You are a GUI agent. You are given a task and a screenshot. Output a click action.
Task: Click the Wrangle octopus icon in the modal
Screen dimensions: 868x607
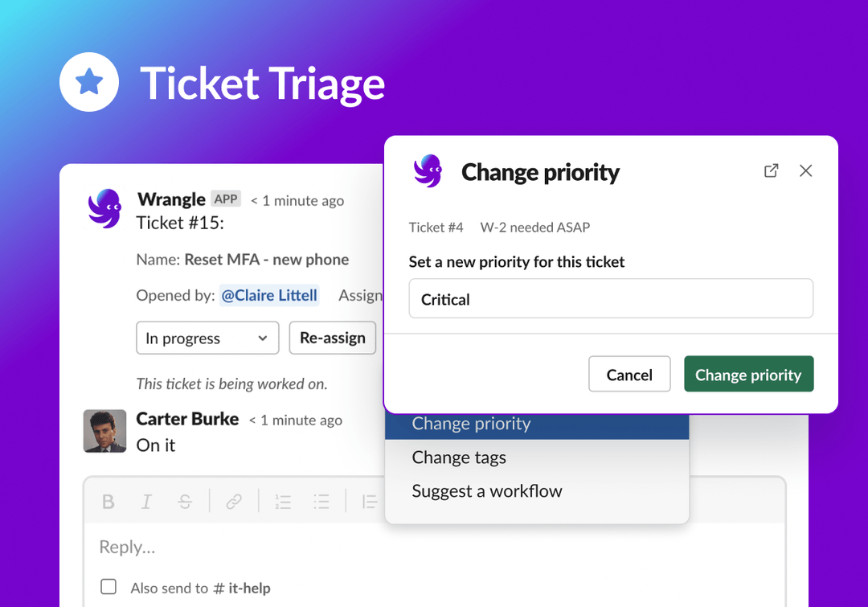coord(428,171)
